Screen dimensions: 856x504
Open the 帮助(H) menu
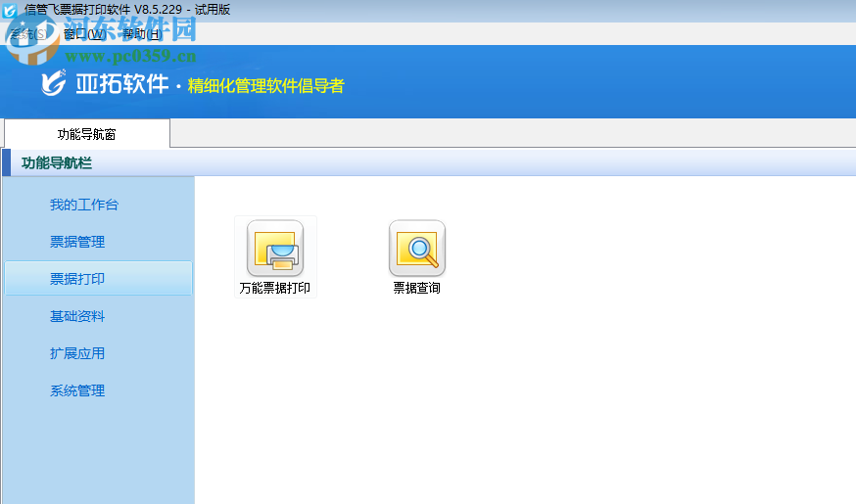tap(142, 34)
